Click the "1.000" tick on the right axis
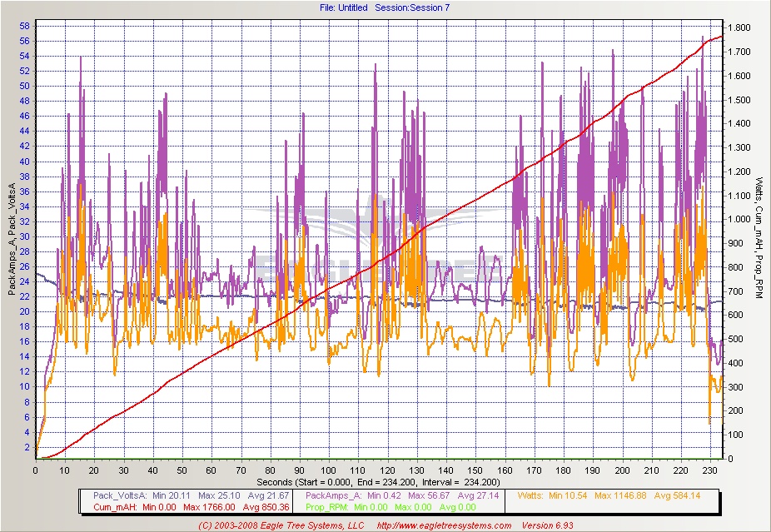The image size is (771, 532). pos(739,219)
